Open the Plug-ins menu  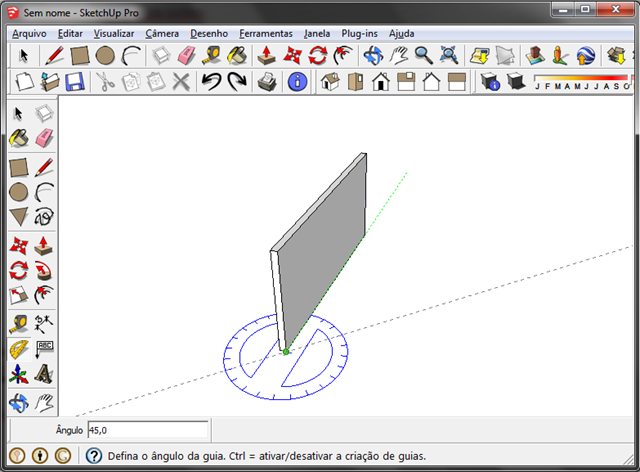(x=359, y=33)
